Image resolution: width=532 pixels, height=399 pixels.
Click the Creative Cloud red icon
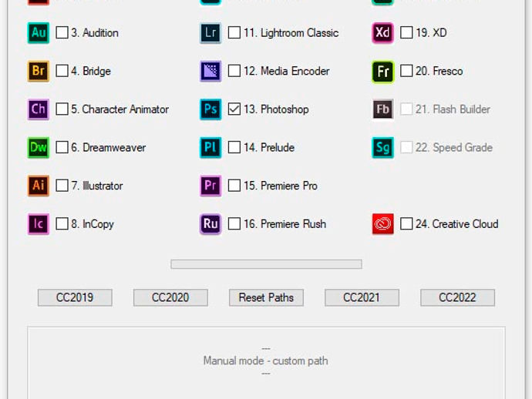(382, 223)
